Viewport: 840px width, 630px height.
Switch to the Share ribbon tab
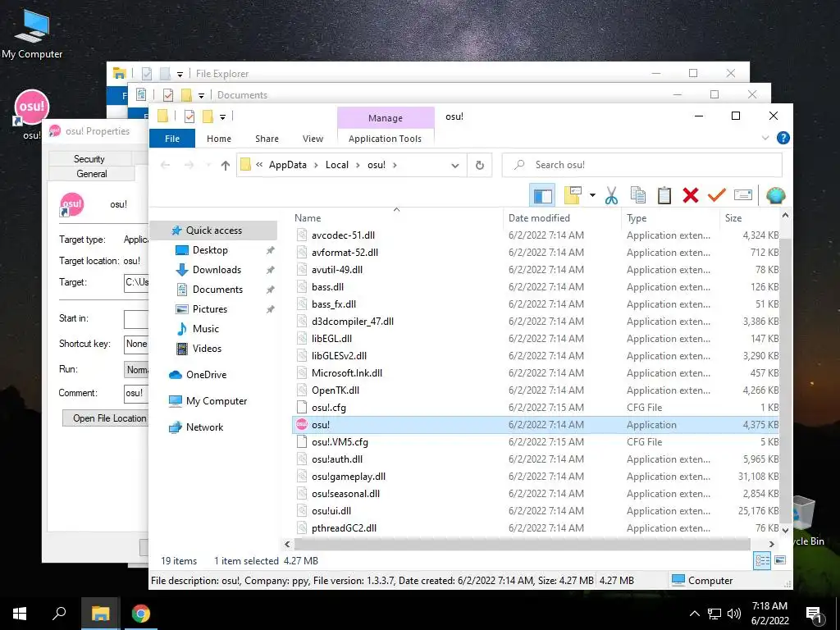point(267,138)
